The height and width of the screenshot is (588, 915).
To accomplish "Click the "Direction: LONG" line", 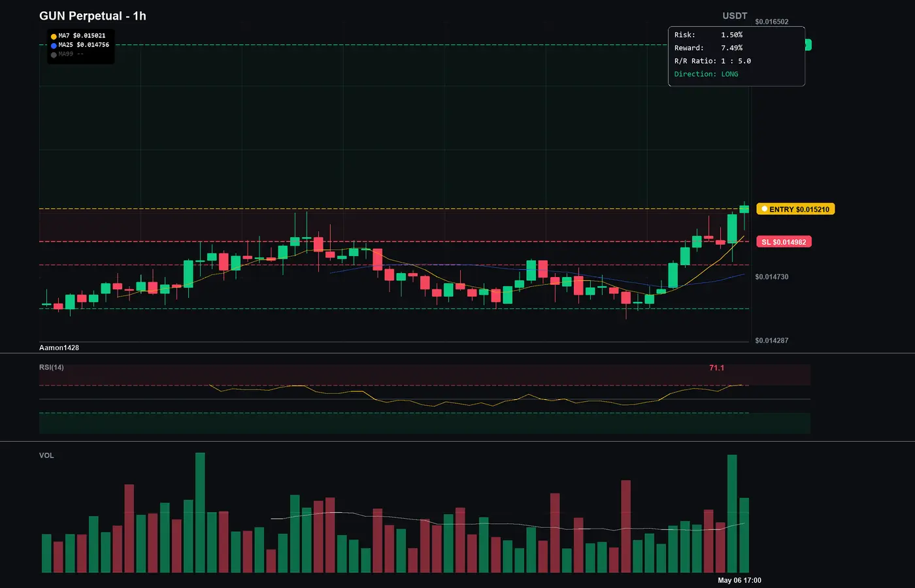I will click(x=707, y=74).
